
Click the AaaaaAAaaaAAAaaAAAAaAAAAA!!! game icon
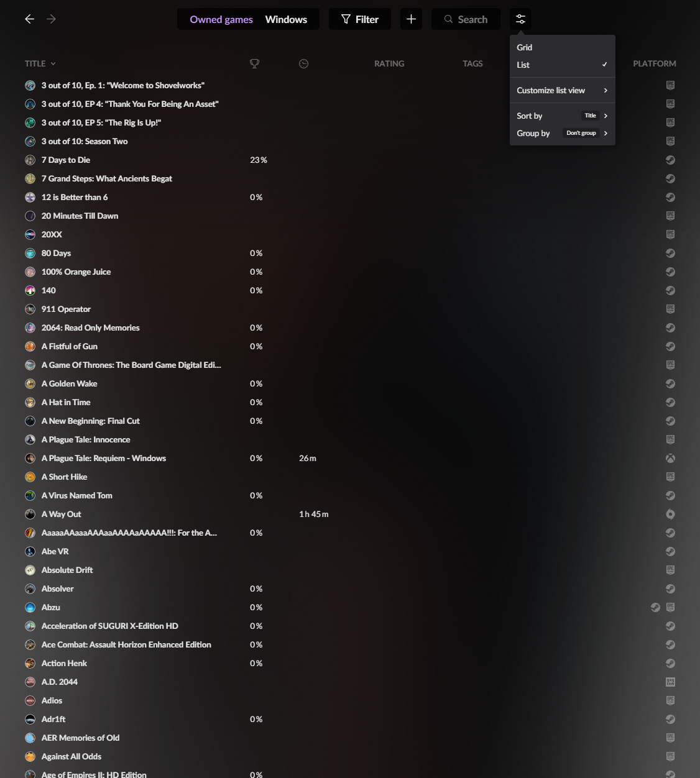pos(30,533)
